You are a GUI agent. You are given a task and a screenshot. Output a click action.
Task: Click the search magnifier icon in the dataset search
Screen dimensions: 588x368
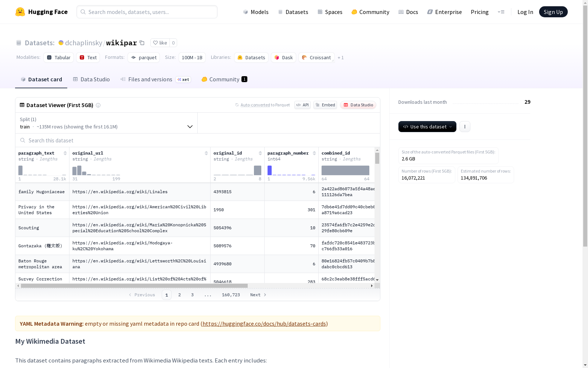pos(23,141)
